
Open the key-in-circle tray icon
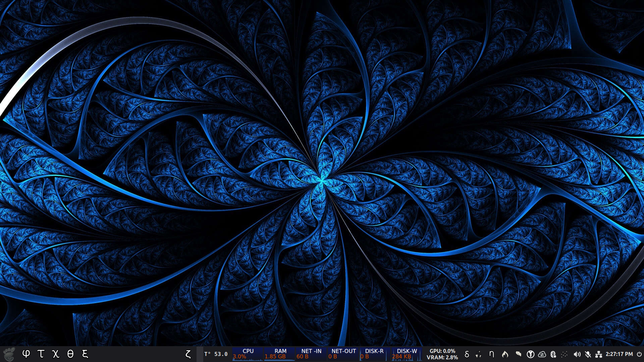click(530, 354)
